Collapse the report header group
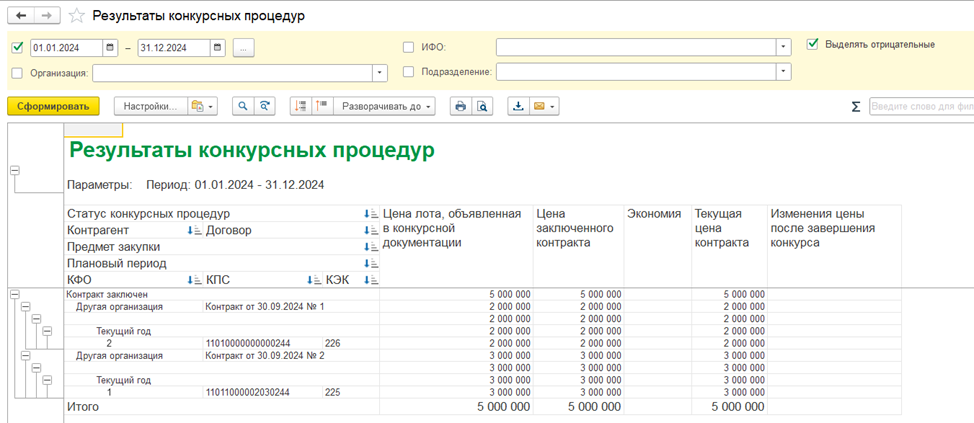974x423 pixels. [15, 171]
